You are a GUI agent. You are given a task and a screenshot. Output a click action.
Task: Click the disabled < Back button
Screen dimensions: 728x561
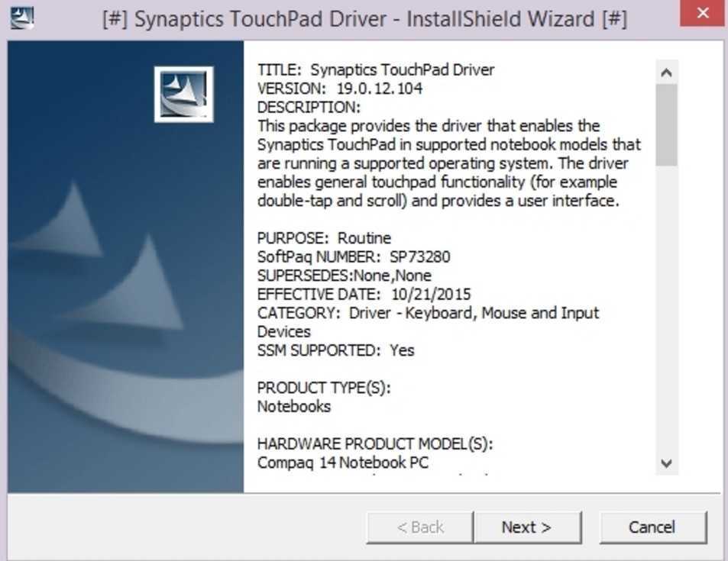tap(420, 527)
